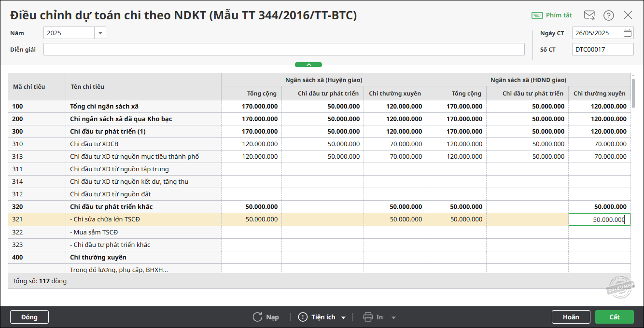Select row Chi đầu tư XD từ nguồn kết dư, tăng thu
The width and height of the screenshot is (644, 328).
click(319, 182)
